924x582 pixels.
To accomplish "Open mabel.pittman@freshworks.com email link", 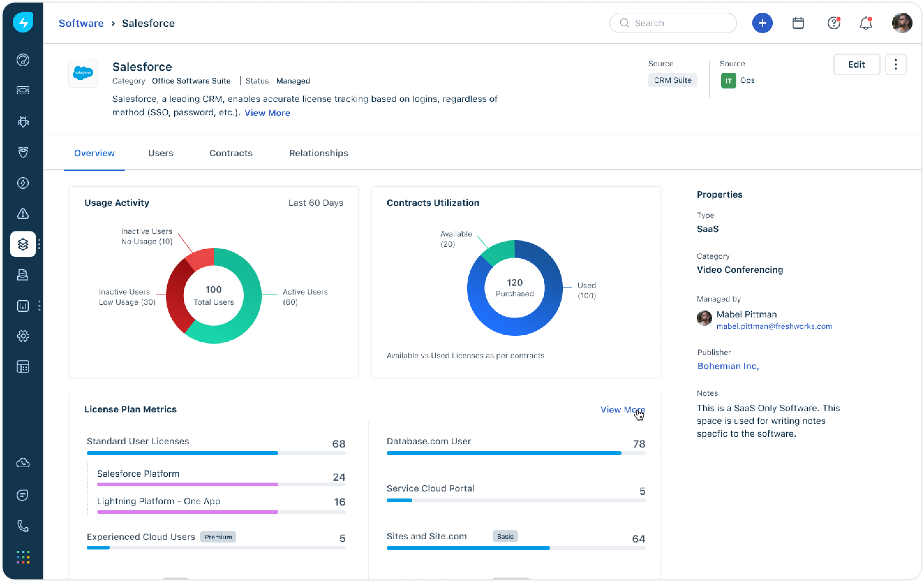I will 774,326.
